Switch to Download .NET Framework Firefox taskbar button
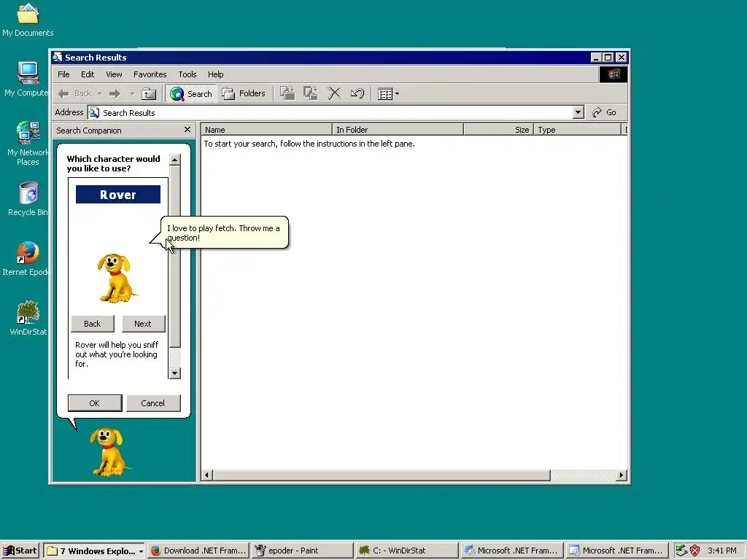Image resolution: width=747 pixels, height=560 pixels. click(198, 551)
